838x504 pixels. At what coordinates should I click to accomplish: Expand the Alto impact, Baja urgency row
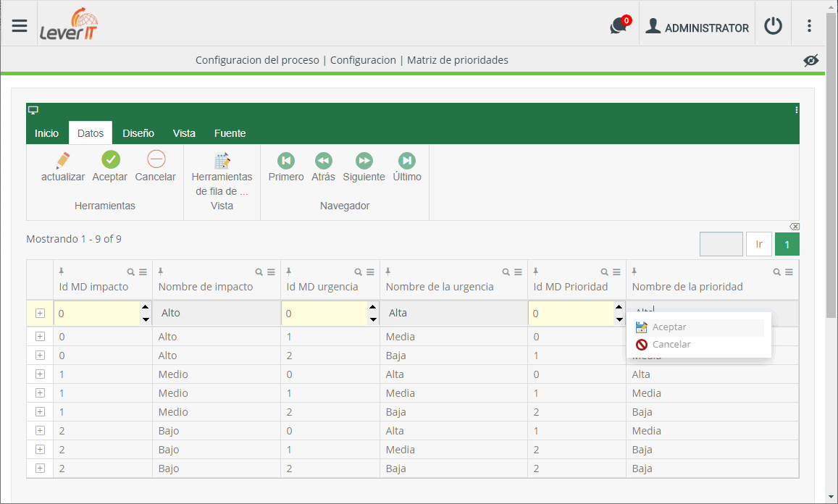40,355
